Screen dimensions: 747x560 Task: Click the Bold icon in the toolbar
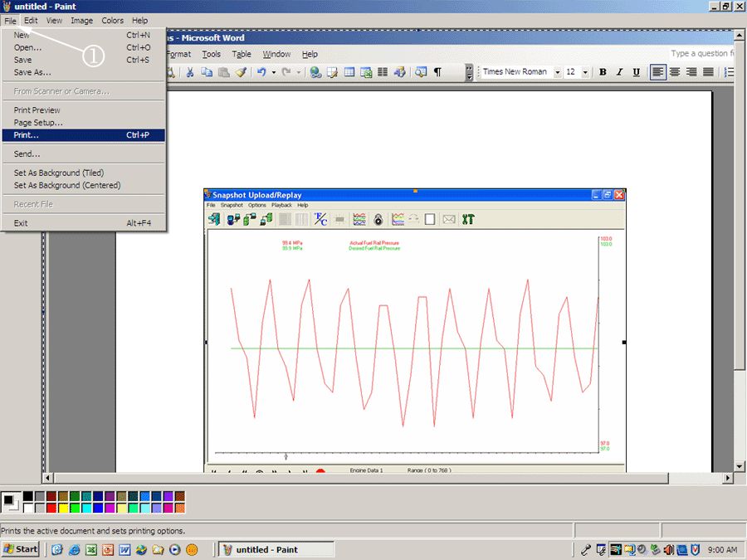click(x=603, y=72)
